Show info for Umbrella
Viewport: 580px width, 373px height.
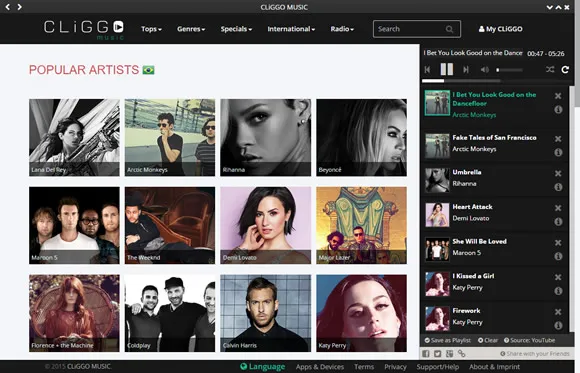[x=558, y=187]
